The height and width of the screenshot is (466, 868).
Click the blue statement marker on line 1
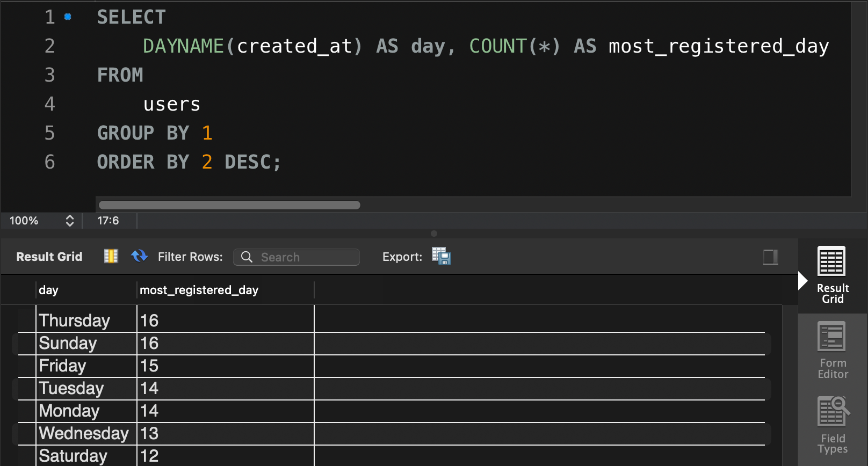point(68,17)
